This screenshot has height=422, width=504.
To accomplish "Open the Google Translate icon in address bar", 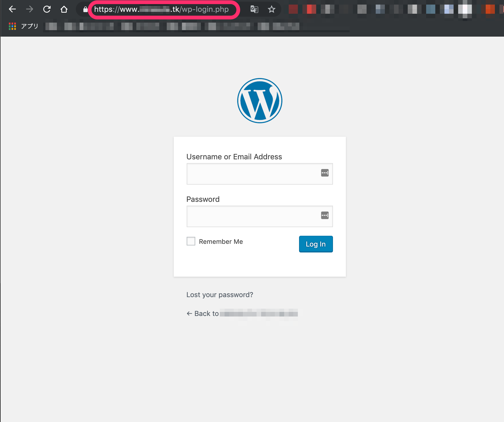I will click(x=254, y=9).
